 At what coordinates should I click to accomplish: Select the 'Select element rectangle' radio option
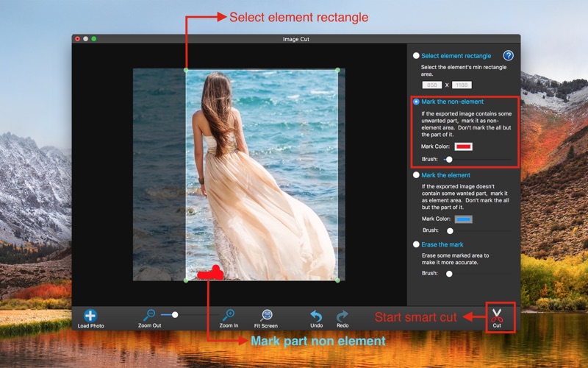pos(416,56)
